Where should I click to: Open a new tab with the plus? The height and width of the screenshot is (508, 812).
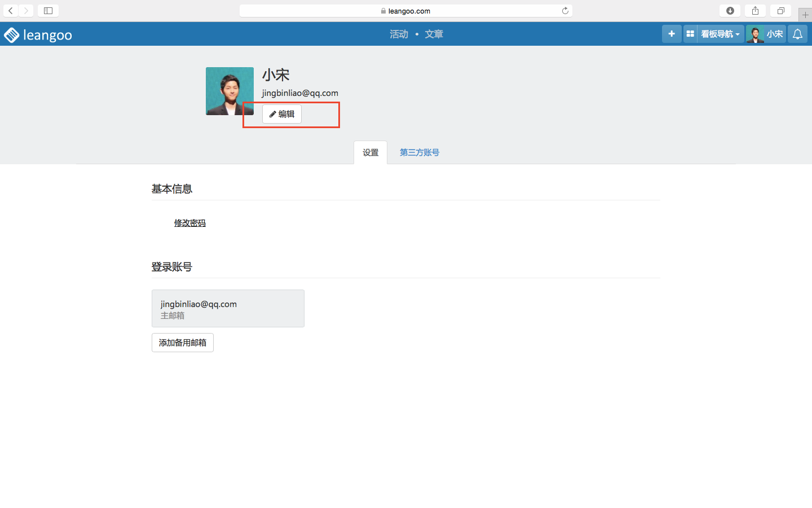805,15
